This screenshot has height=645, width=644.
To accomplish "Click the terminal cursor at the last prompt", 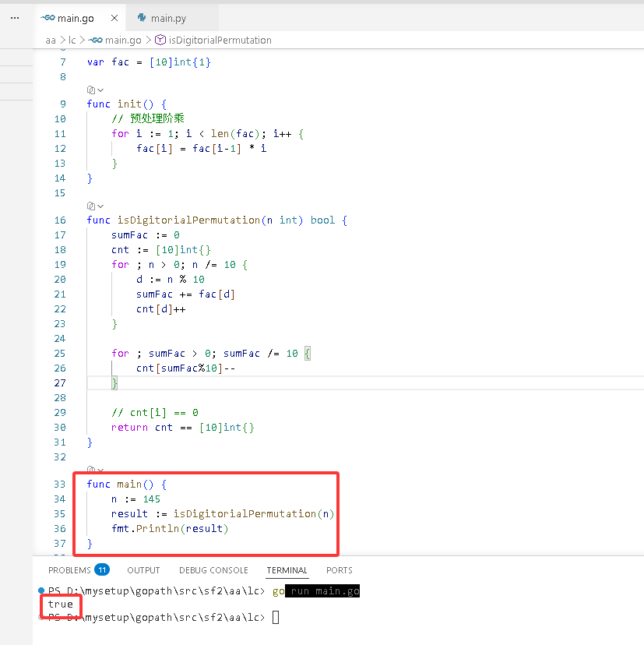I will click(276, 618).
